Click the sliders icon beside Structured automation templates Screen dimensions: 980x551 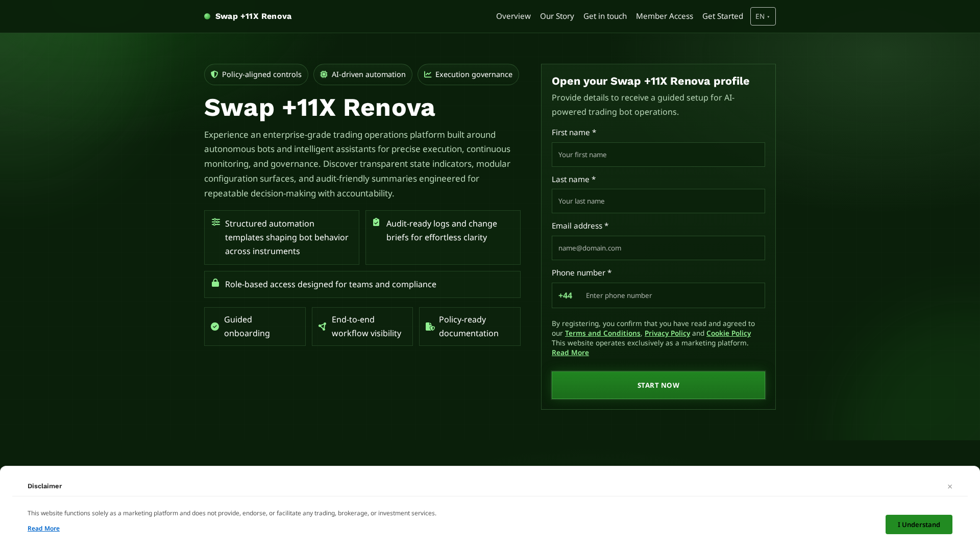(x=215, y=223)
